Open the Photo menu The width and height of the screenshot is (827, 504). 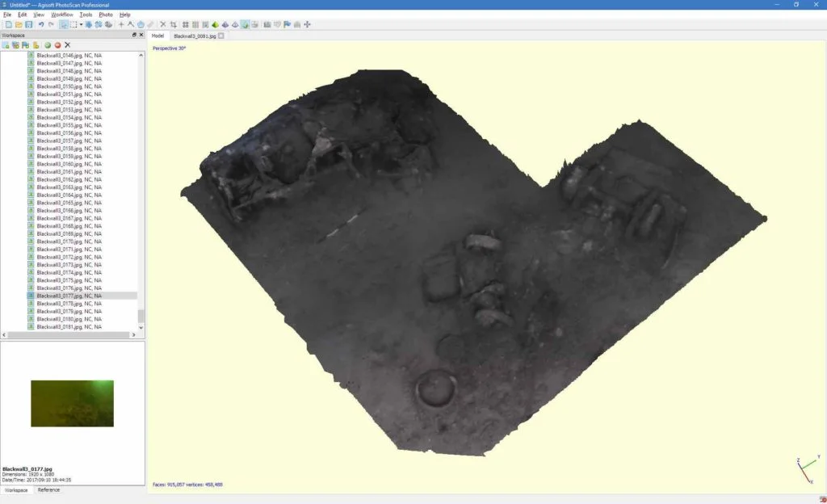[x=106, y=15]
